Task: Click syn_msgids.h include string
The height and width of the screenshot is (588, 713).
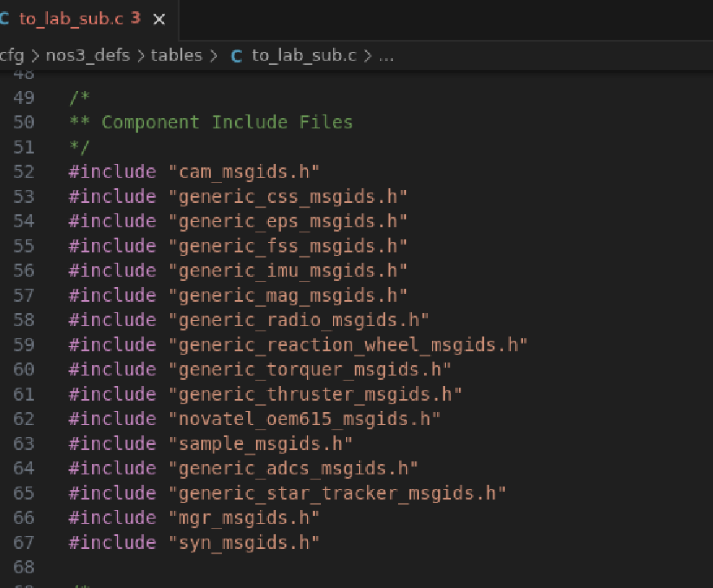Action: (x=245, y=543)
